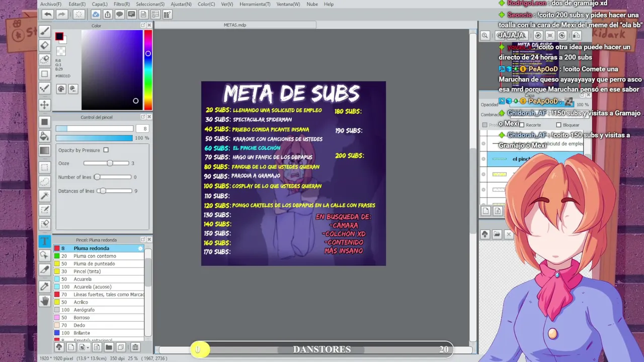Select 'Acuarela (acuoso)' brush

pyautogui.click(x=99, y=287)
